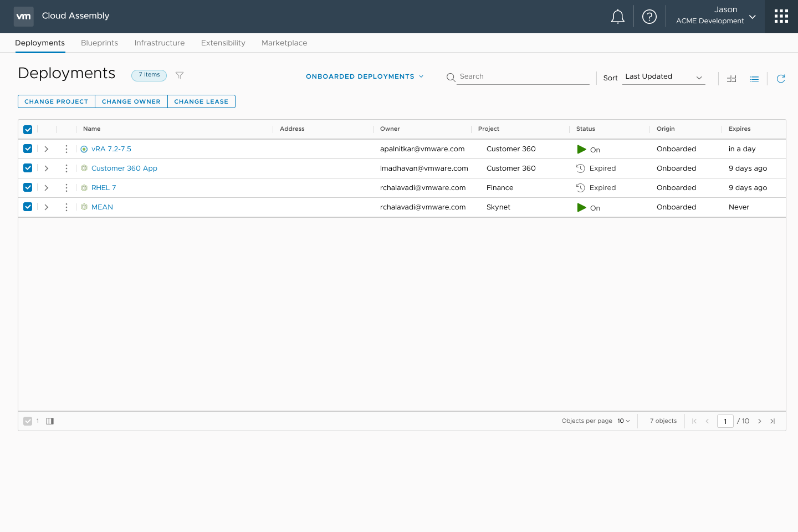Screen dimensions: 798x532
Task: Click the VMware vm logo
Action: tap(24, 17)
